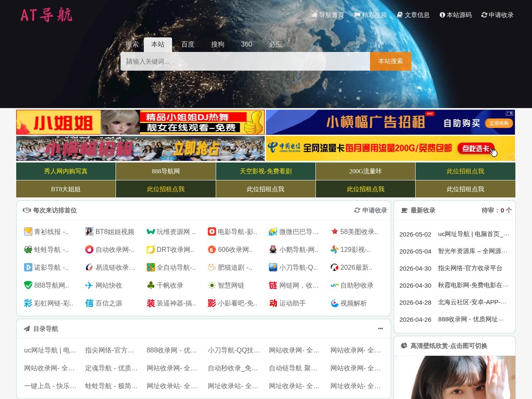
Task: Click the 青衫线报 site icon
Action: pos(28,232)
